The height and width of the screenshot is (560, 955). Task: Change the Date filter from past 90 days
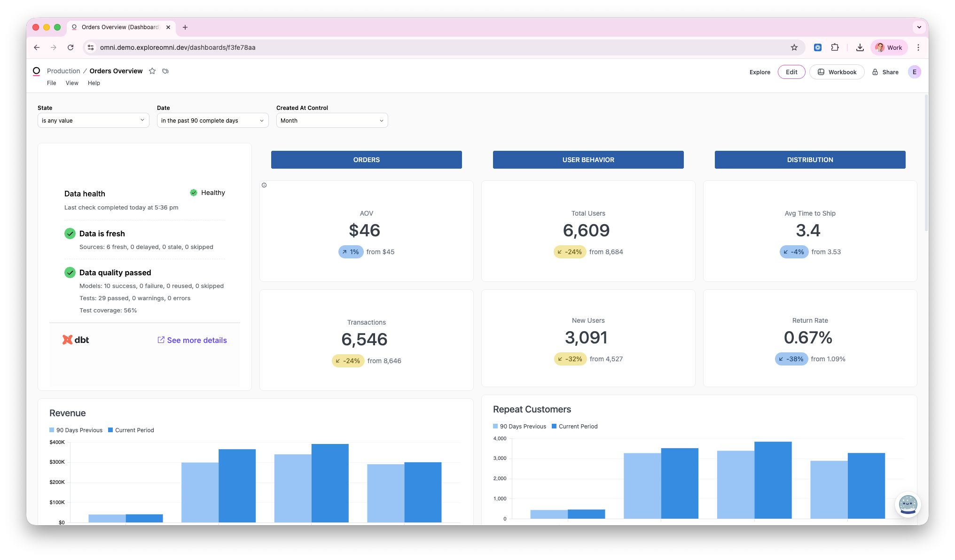click(212, 120)
